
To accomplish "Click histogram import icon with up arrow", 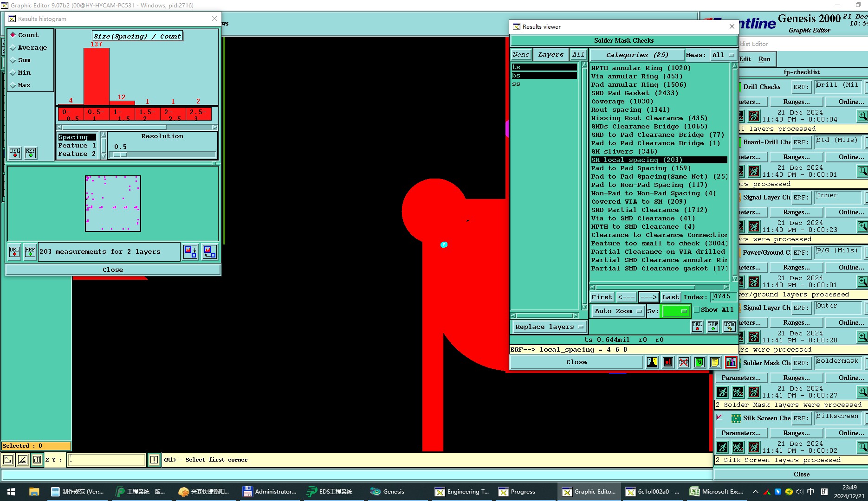I will click(x=209, y=252).
